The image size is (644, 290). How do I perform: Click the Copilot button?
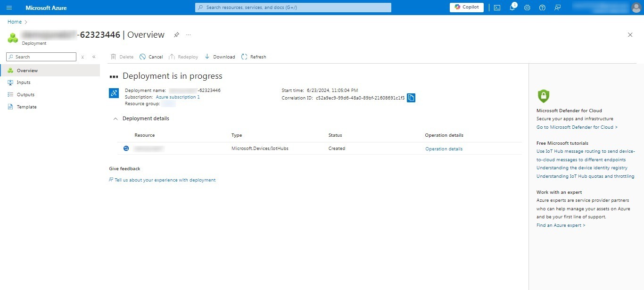(467, 8)
